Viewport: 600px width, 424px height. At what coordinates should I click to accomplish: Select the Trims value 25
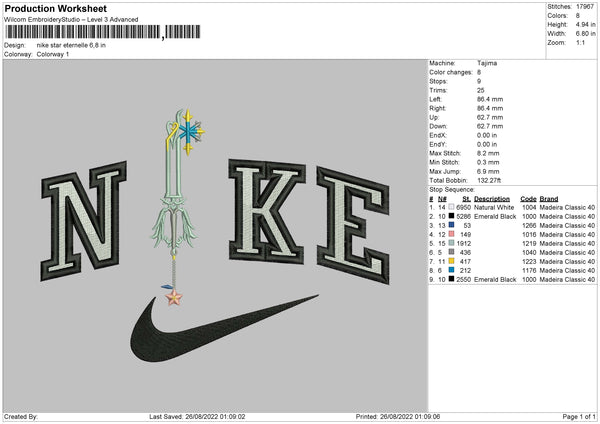(x=481, y=90)
